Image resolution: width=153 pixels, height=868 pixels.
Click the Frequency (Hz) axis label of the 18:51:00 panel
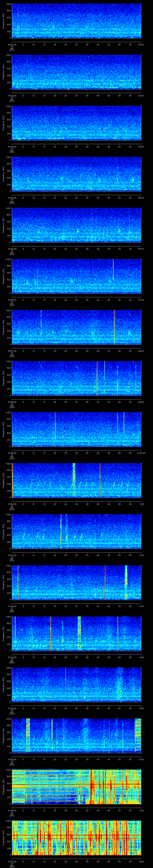[3, 21]
